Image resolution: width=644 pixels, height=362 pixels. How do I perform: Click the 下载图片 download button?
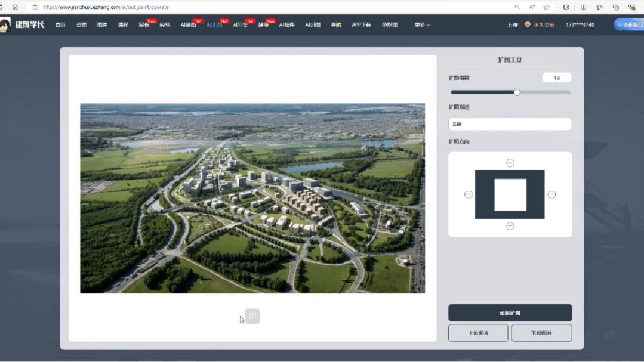tap(541, 333)
